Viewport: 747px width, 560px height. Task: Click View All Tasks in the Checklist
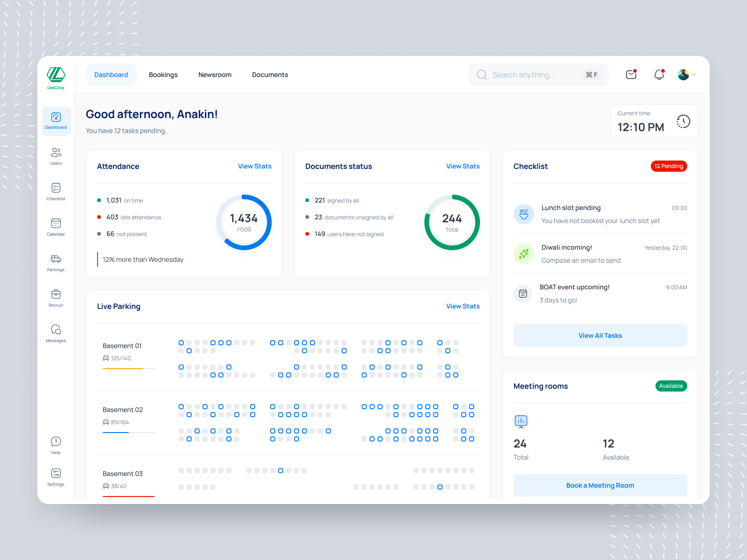coord(600,336)
